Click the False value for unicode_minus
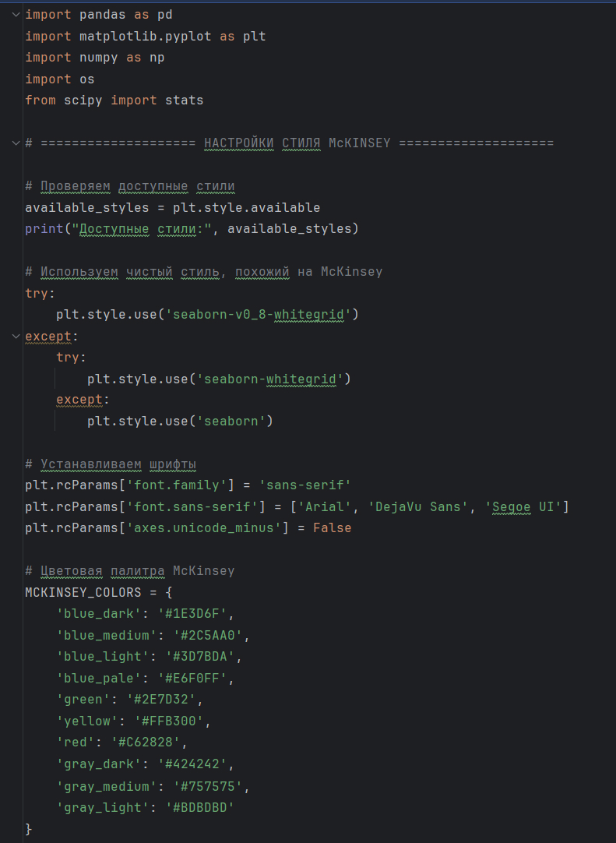This screenshot has width=616, height=843. (x=332, y=528)
